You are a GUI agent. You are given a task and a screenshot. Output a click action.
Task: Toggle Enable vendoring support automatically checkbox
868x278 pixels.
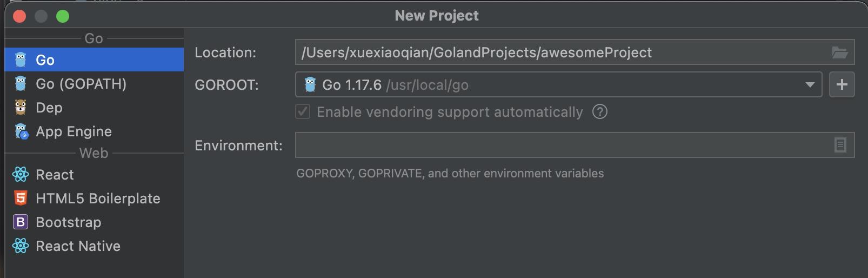tap(303, 112)
